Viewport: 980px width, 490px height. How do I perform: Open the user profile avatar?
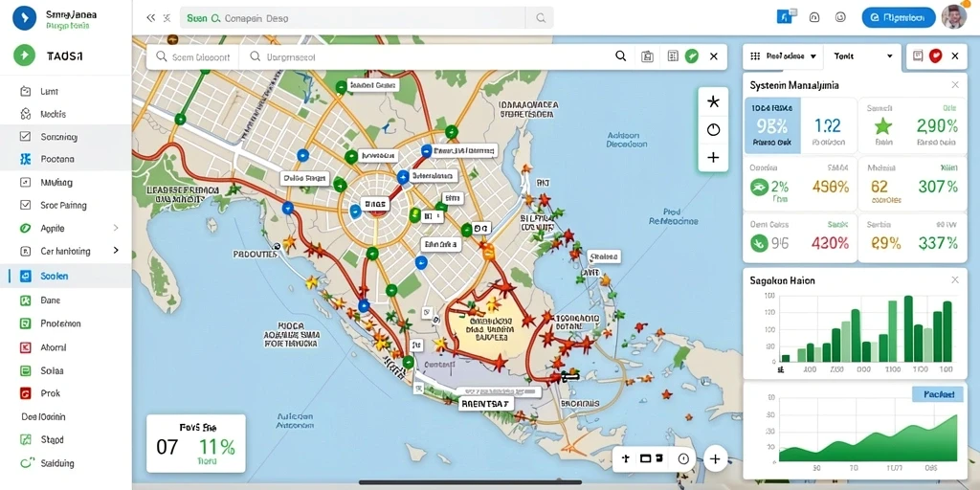pos(954,17)
